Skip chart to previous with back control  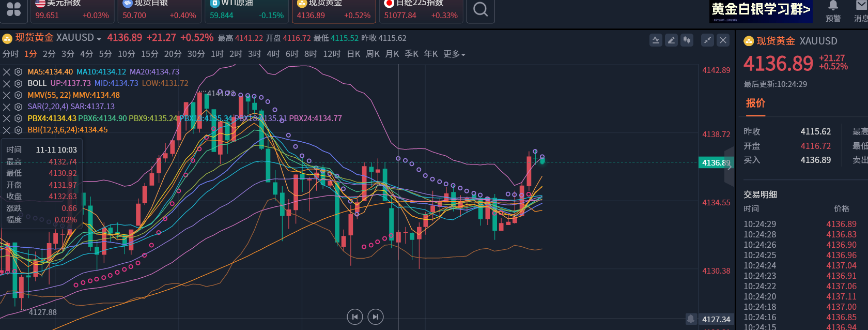[354, 317]
